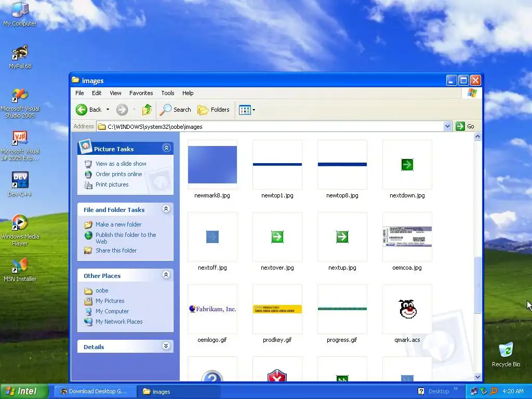Open the View menu
Image resolution: width=532 pixels, height=399 pixels.
coord(115,93)
